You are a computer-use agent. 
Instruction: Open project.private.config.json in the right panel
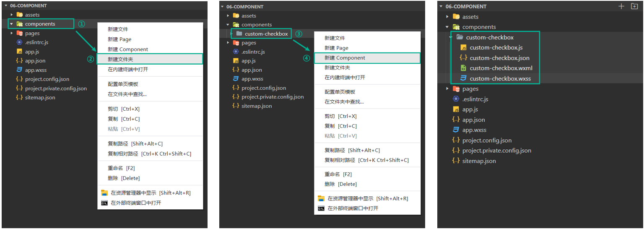tap(496, 151)
